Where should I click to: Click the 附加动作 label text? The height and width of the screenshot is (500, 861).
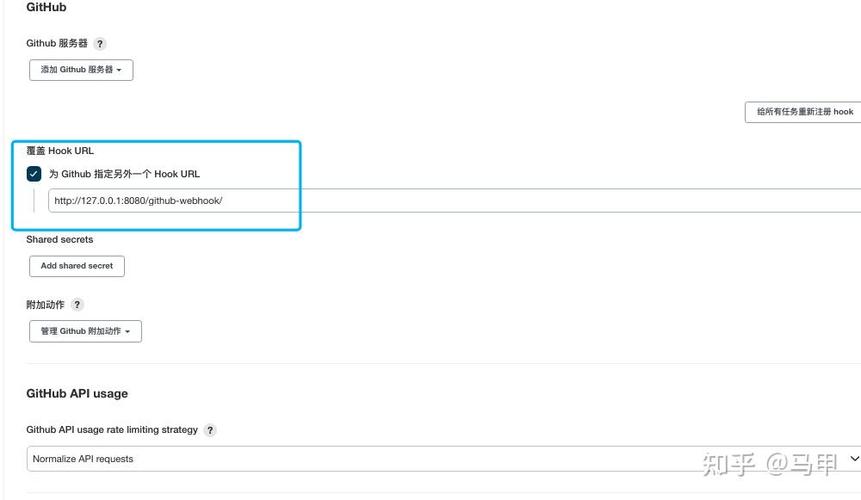(x=46, y=305)
